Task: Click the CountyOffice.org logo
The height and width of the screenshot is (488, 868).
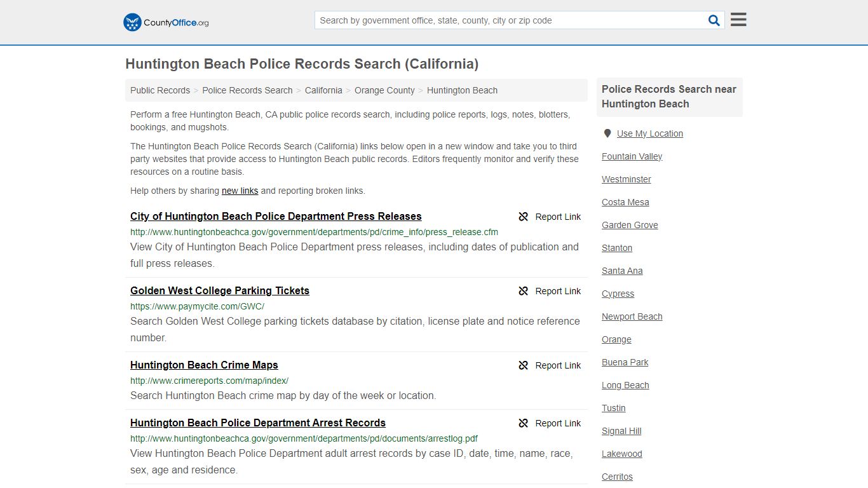Action: 165,22
